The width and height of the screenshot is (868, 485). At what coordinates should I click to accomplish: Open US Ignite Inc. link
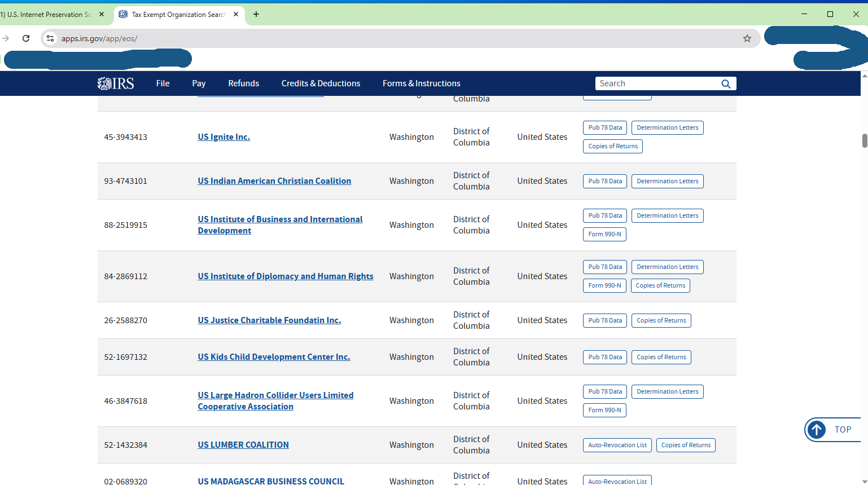223,137
